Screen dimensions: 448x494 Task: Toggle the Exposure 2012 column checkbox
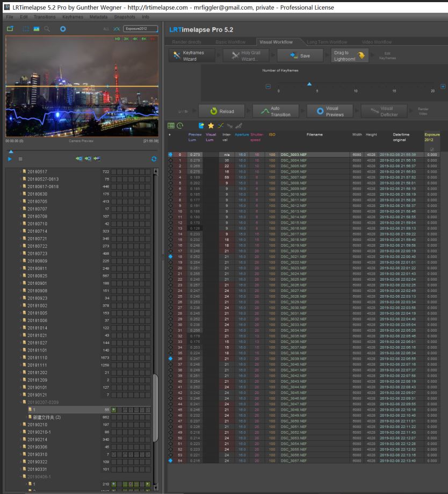(431, 149)
